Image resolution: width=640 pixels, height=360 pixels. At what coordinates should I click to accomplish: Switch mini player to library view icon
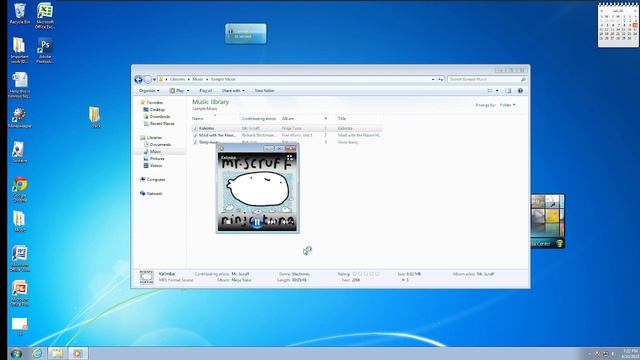(x=289, y=158)
